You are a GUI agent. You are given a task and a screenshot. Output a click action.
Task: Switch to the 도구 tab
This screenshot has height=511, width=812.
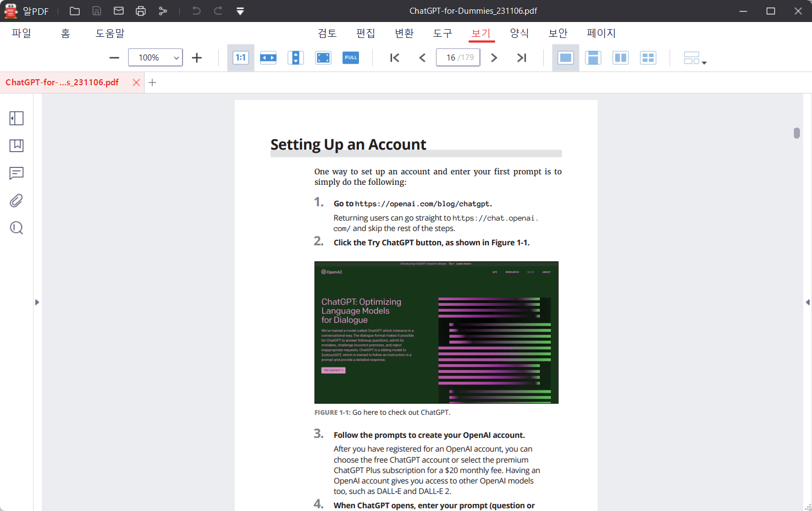pos(443,33)
